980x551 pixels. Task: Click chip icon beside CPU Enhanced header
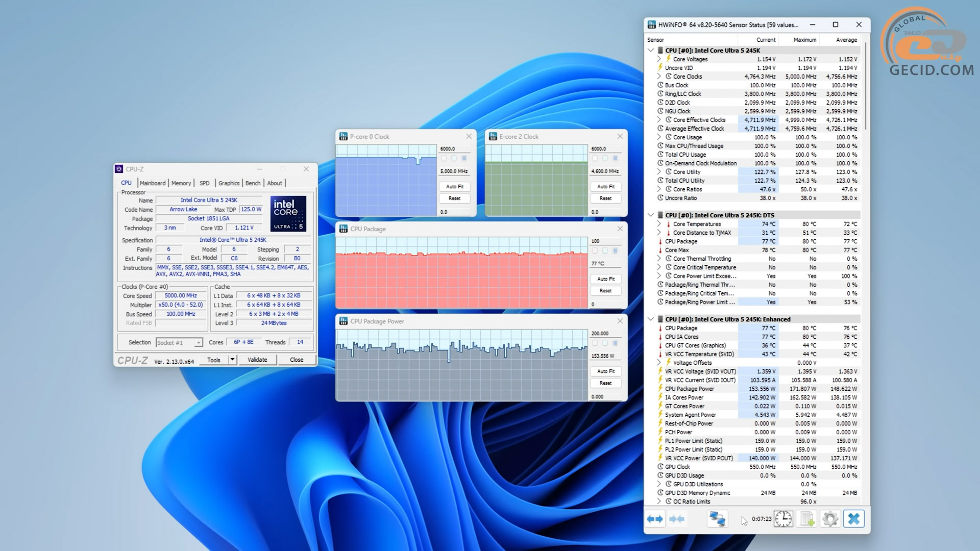660,319
